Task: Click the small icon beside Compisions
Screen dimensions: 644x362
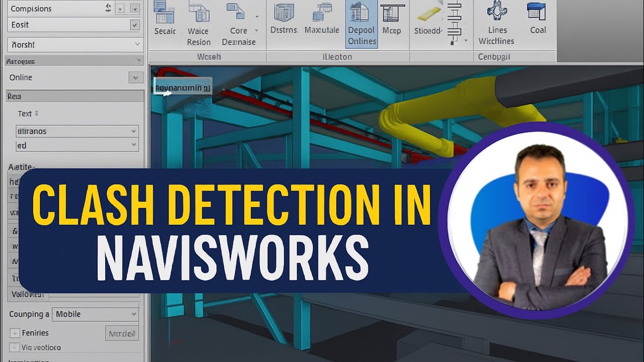Action: (x=109, y=8)
